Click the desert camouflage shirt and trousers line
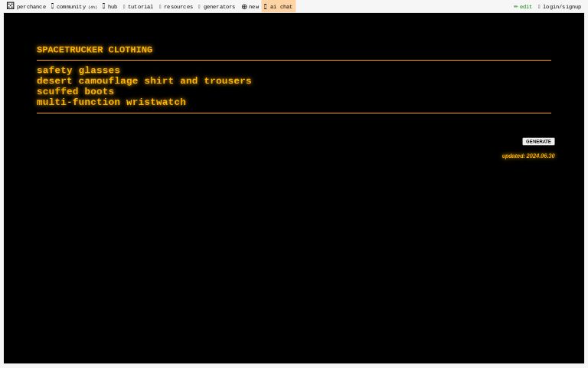588x368 pixels. point(144,81)
